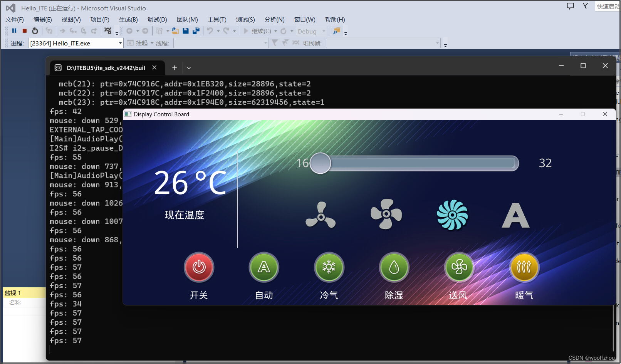Image resolution: width=621 pixels, height=364 pixels.
Task: Open the terminal tab chevron dropdown
Action: click(189, 67)
